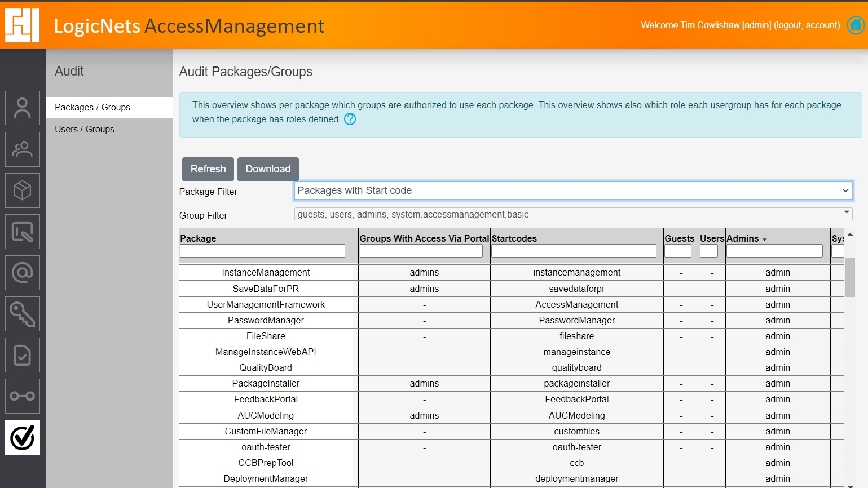Click the Guests column header
Viewport: 868px width, 488px height.
(679, 238)
